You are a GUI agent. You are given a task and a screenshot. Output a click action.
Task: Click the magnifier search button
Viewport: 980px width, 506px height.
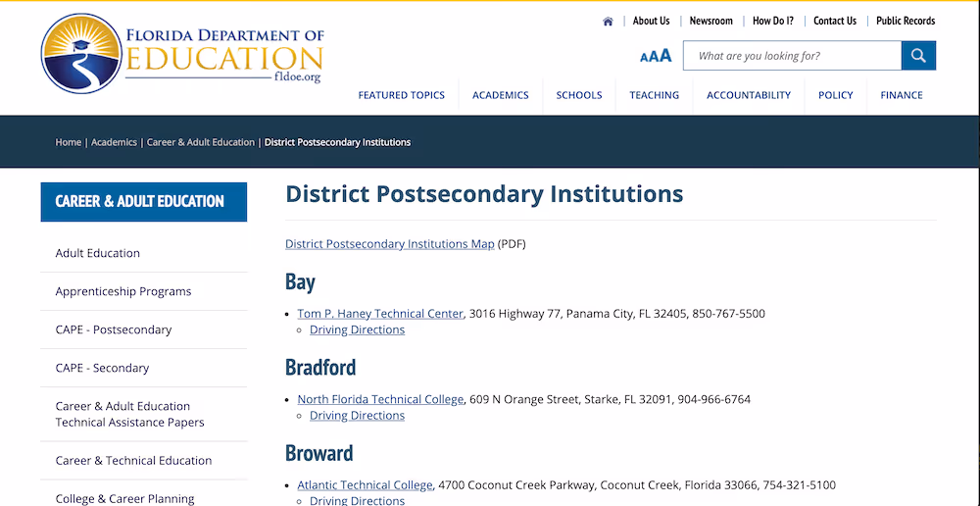(x=918, y=56)
